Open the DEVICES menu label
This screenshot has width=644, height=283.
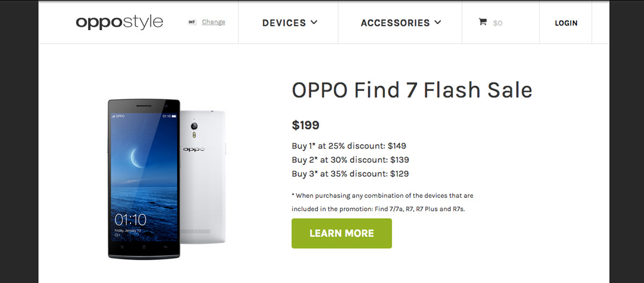point(284,23)
